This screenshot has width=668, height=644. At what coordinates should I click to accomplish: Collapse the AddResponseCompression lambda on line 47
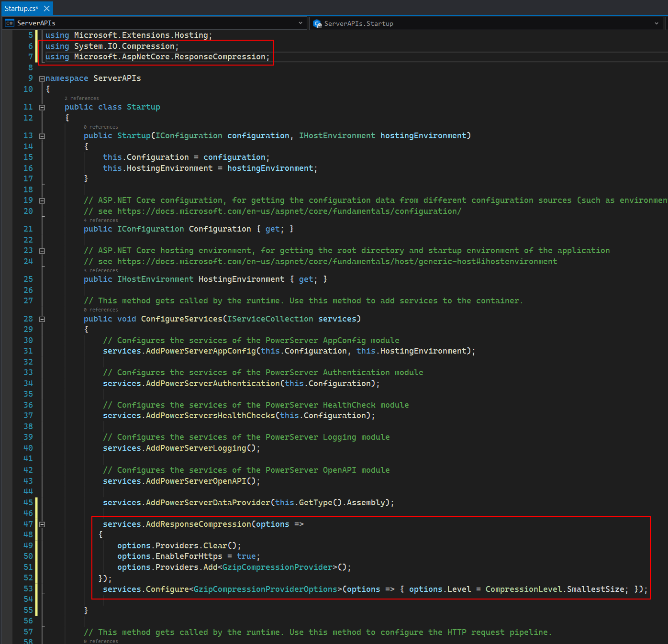point(42,524)
